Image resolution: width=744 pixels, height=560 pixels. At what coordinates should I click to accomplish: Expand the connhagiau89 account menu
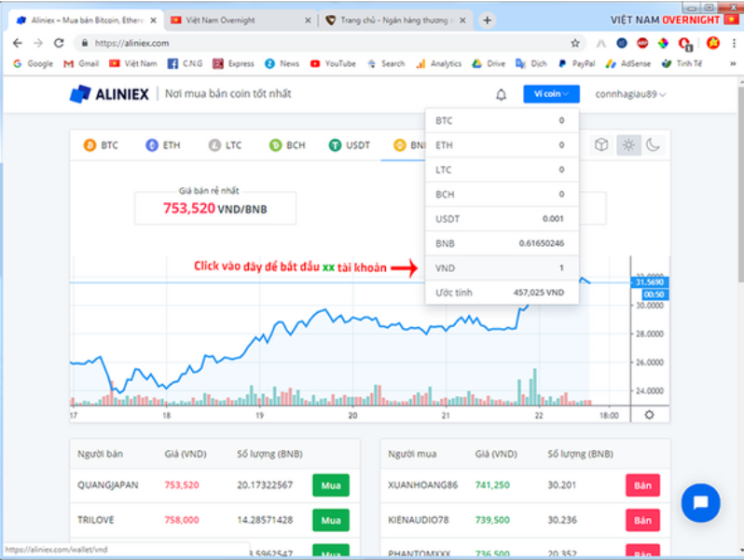[630, 94]
